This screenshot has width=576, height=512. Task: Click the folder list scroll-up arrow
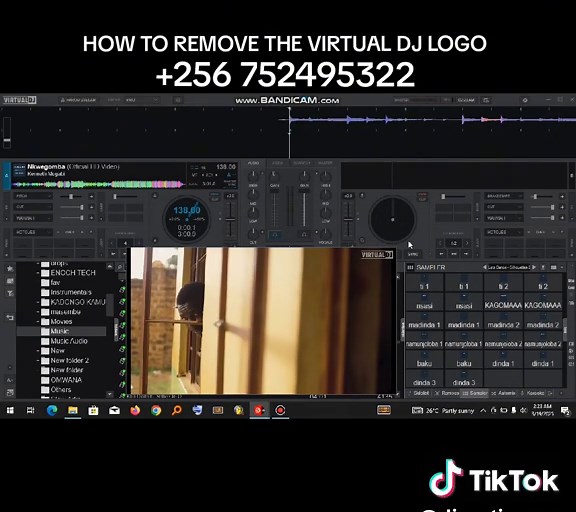tap(109, 266)
